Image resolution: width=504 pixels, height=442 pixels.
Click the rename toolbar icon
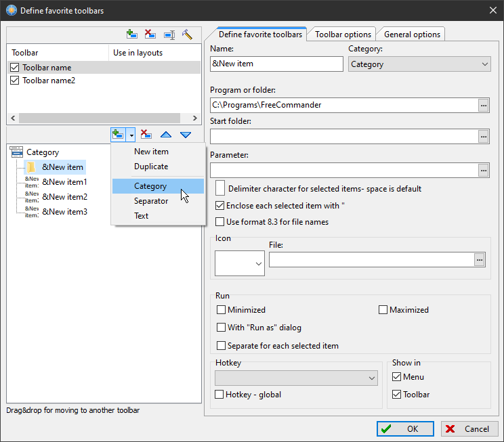[x=169, y=34]
